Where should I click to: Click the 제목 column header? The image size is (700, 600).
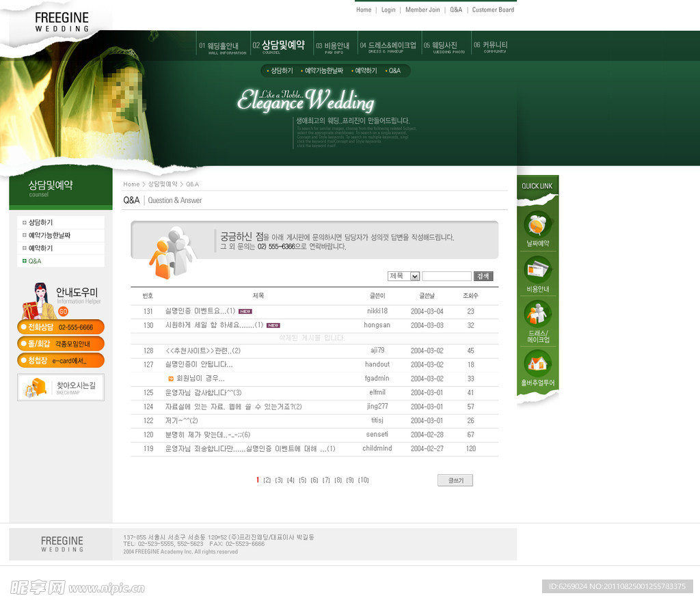pos(258,295)
